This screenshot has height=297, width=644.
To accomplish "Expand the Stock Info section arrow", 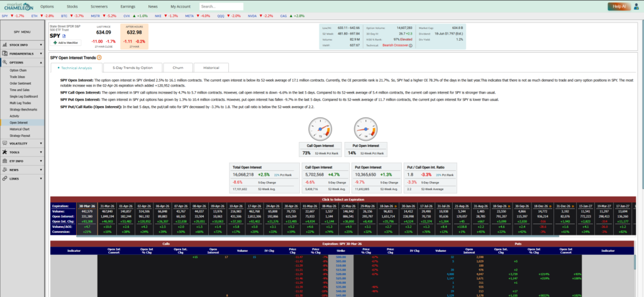I will [x=41, y=45].
